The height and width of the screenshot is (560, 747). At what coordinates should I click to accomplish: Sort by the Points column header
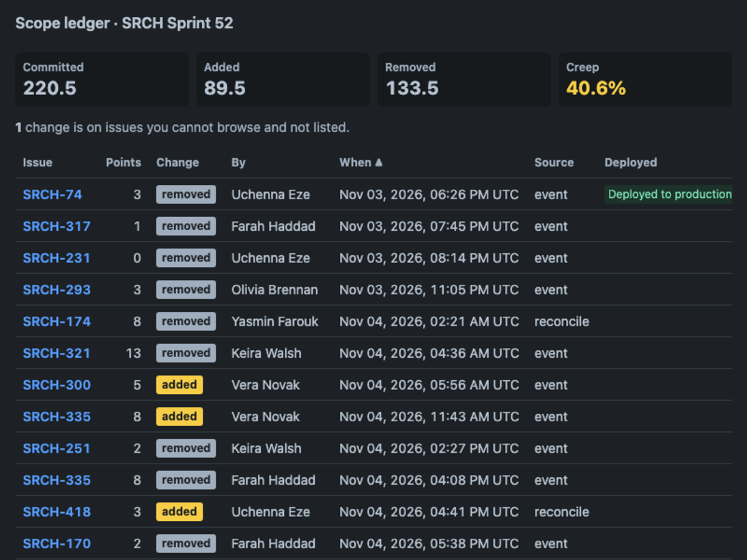[123, 162]
